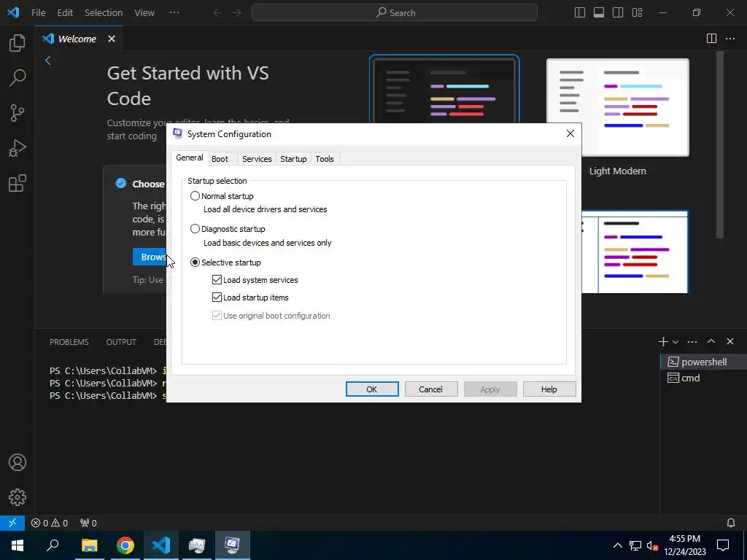The image size is (747, 560).
Task: Click the VS Code command center search box
Action: click(x=395, y=13)
